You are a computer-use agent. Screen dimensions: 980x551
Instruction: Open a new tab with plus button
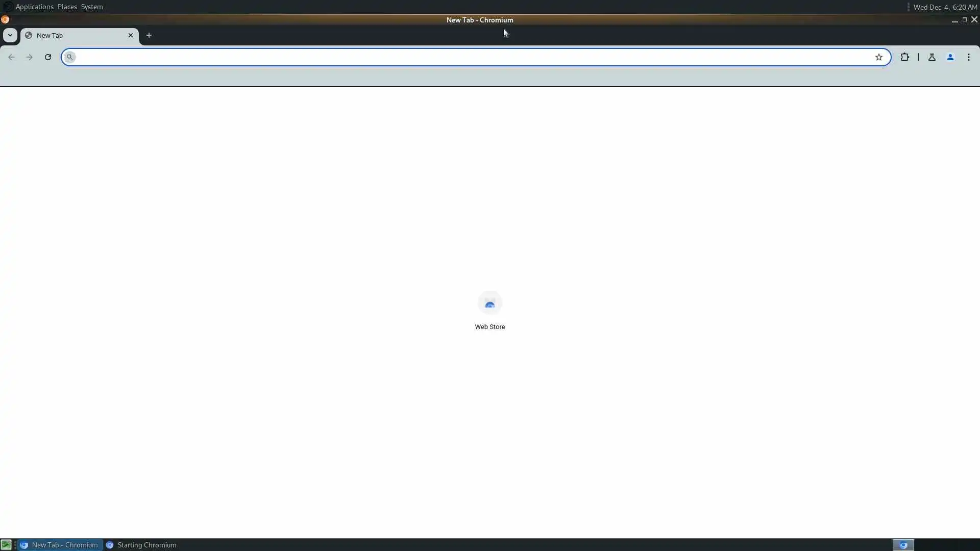[x=149, y=35]
